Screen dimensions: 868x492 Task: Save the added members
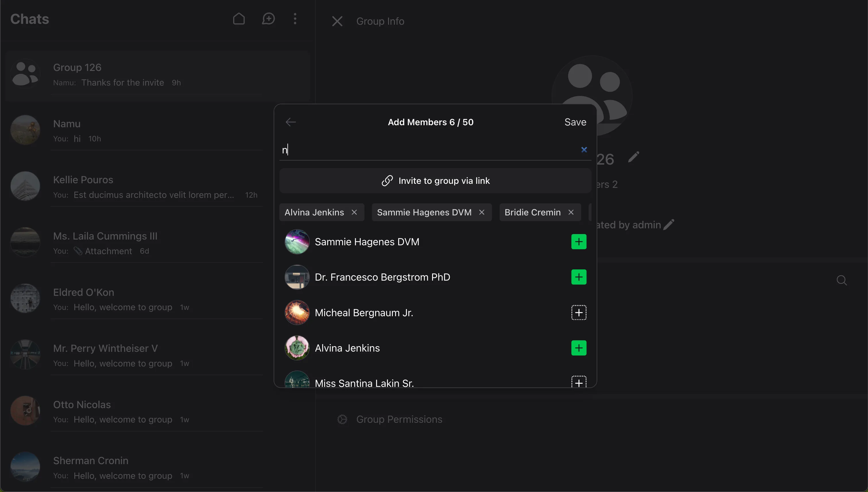(x=575, y=122)
